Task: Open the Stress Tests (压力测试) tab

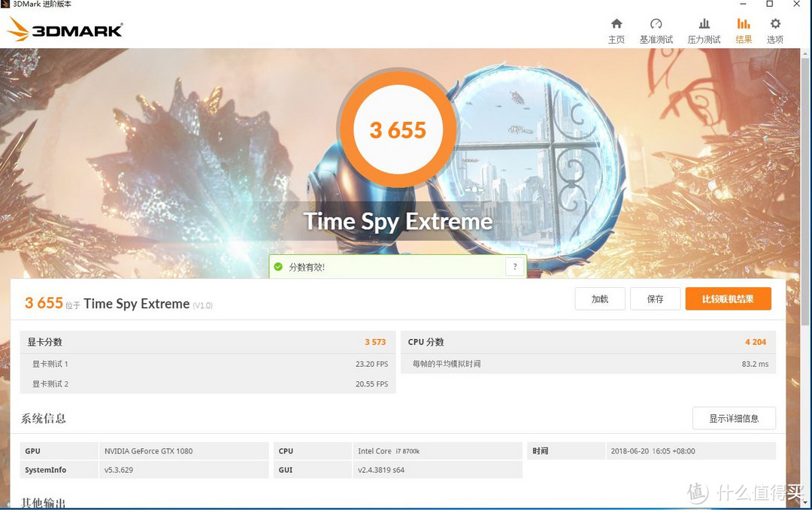Action: click(x=704, y=31)
